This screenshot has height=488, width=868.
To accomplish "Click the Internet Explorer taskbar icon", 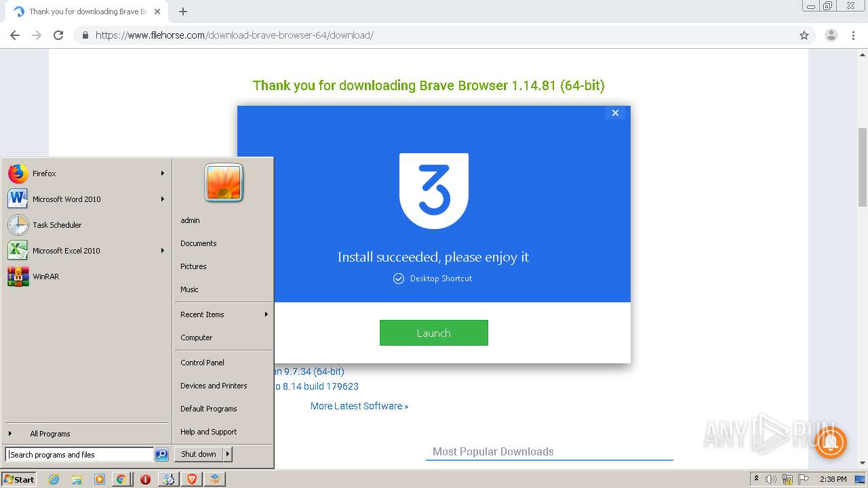I will pos(54,479).
